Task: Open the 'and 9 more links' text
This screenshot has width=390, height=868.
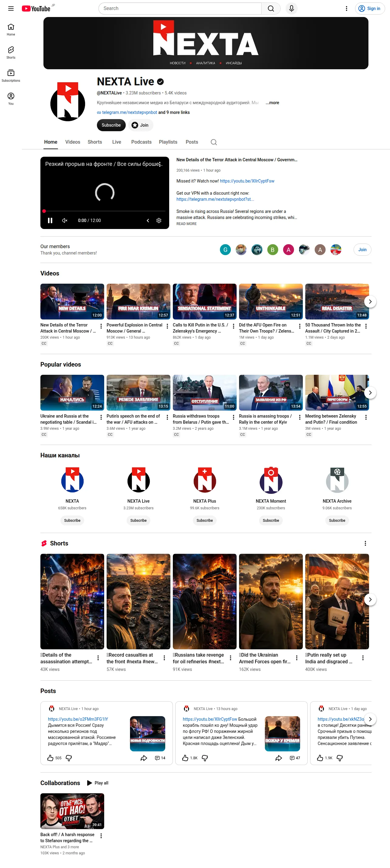Action: tap(174, 113)
